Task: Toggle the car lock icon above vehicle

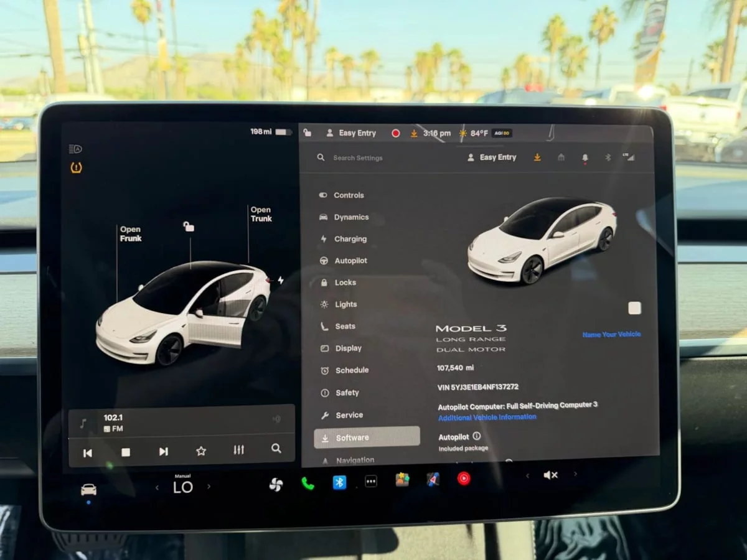Action: click(189, 226)
